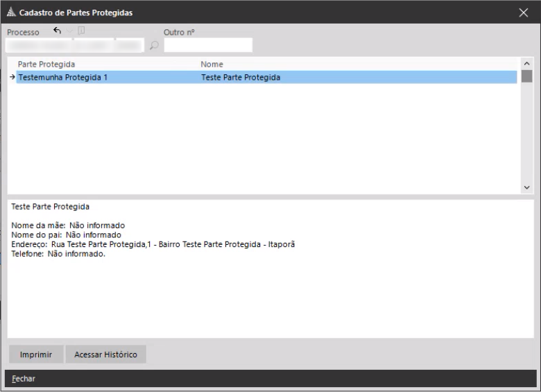This screenshot has width=541, height=392.
Task: Click the magnifying glass search icon
Action: point(154,46)
